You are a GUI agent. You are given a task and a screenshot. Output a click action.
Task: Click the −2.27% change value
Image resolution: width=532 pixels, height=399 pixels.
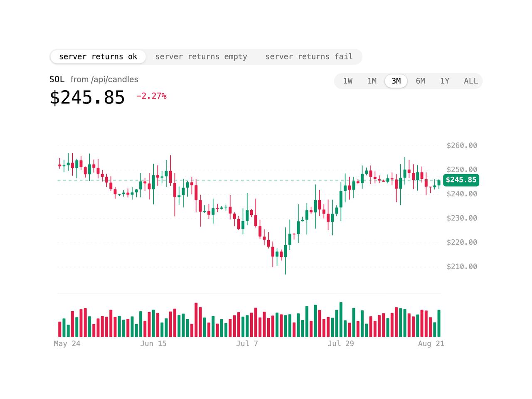tap(152, 96)
